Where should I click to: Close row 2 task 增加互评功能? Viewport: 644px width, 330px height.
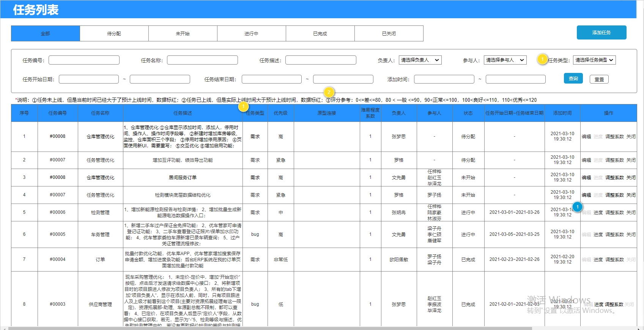click(631, 160)
